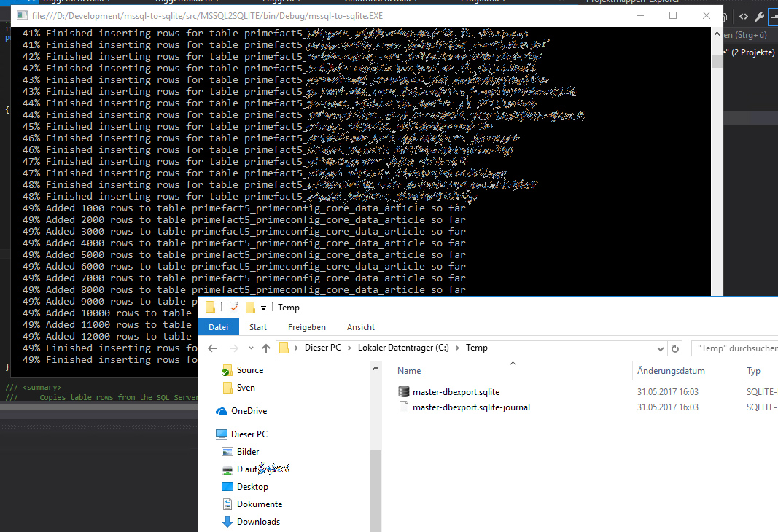
Task: Click the Desktop icon in navigation pane
Action: [x=227, y=487]
